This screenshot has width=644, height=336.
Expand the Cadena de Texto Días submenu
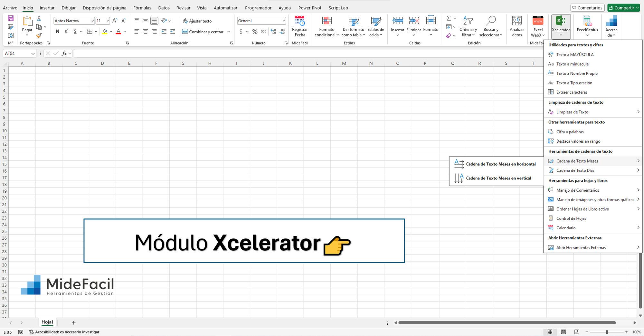click(593, 170)
